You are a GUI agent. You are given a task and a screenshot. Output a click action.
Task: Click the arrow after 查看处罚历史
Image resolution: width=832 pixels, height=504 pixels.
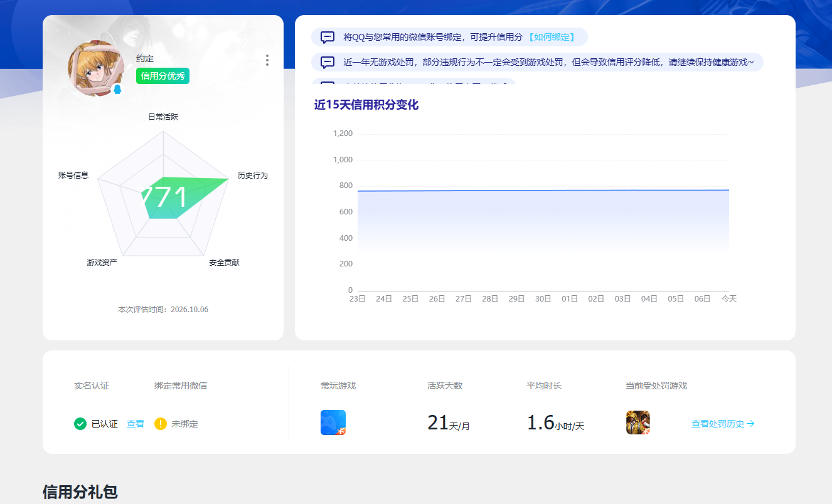(x=751, y=424)
